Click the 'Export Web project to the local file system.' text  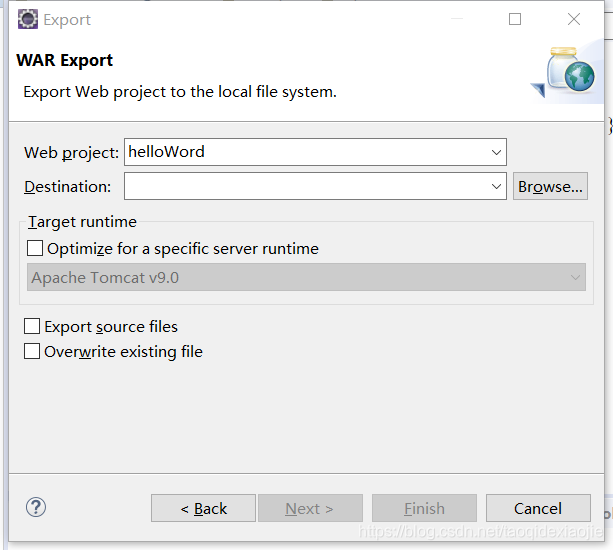point(180,92)
